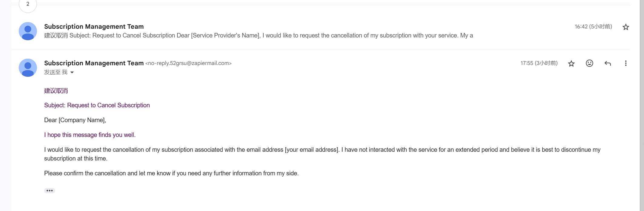Click the 'Subject: Request to Cancel Subscription' line
Screen dimensions: 644x211
click(97, 105)
